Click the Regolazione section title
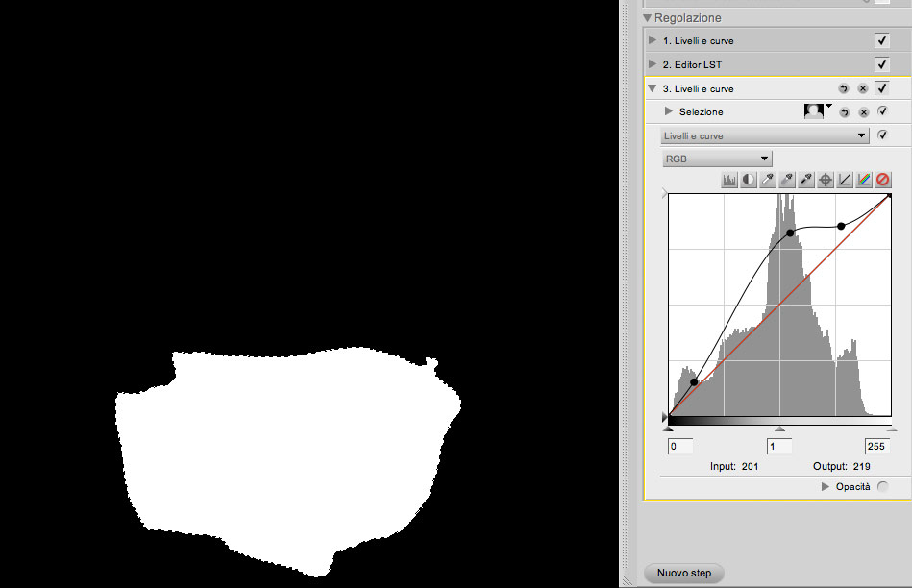Viewport: 912px width, 588px height. pos(687,18)
